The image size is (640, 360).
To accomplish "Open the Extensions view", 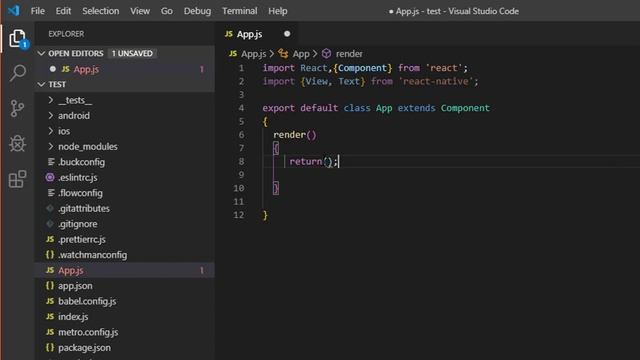I will 18,179.
